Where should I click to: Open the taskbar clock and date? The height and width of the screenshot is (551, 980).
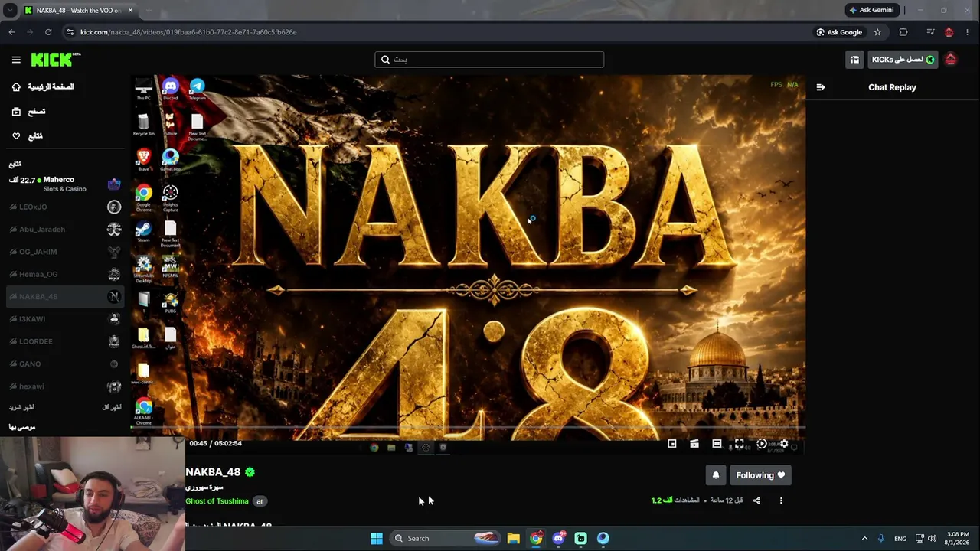tap(958, 538)
